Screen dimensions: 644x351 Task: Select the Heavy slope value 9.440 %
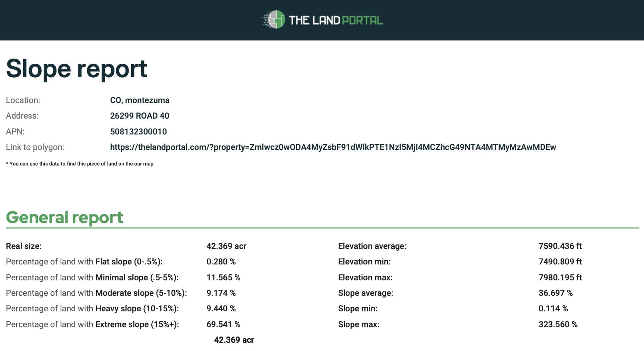[x=221, y=309]
